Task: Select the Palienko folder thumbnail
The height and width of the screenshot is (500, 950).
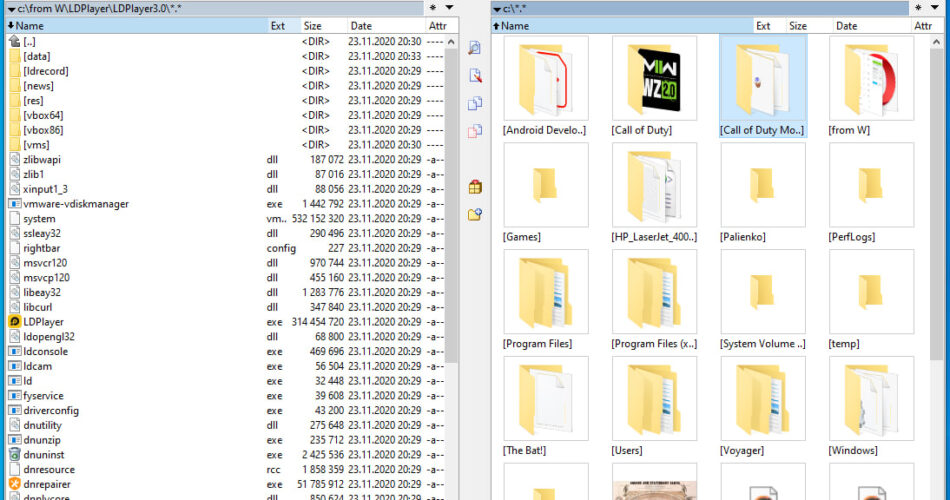Action: point(763,185)
